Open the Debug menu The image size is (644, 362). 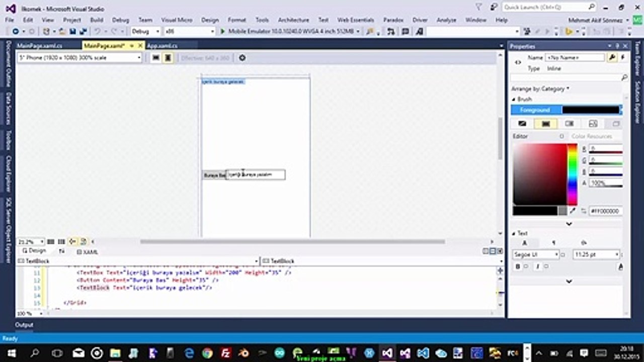pyautogui.click(x=120, y=20)
